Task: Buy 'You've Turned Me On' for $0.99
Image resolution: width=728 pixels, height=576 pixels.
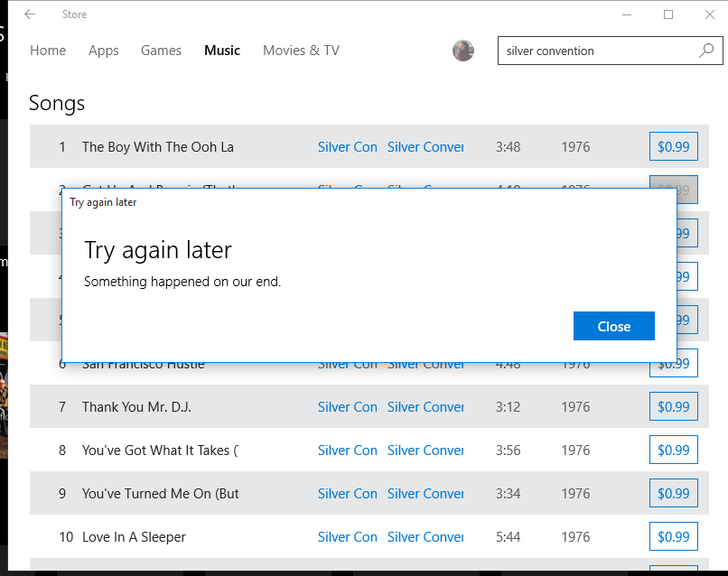Action: pyautogui.click(x=673, y=493)
